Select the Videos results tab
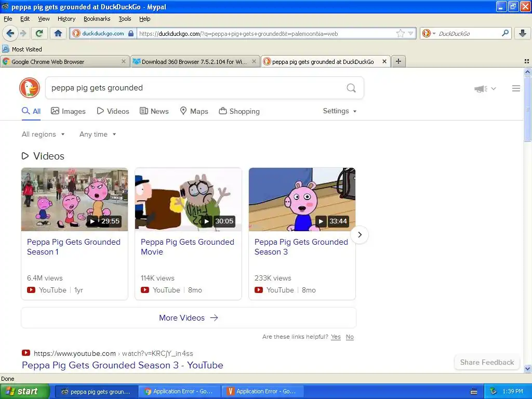Screen dimensions: 532x399 pyautogui.click(x=113, y=111)
